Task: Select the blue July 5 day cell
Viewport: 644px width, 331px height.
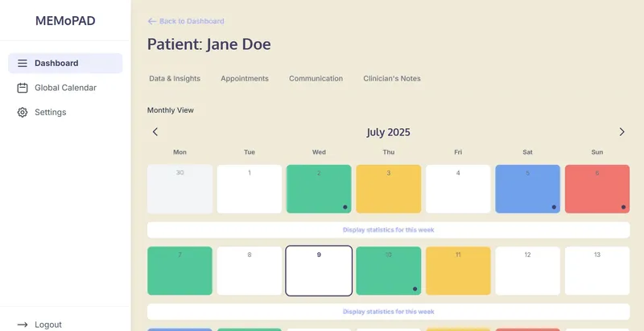Action: coord(528,189)
